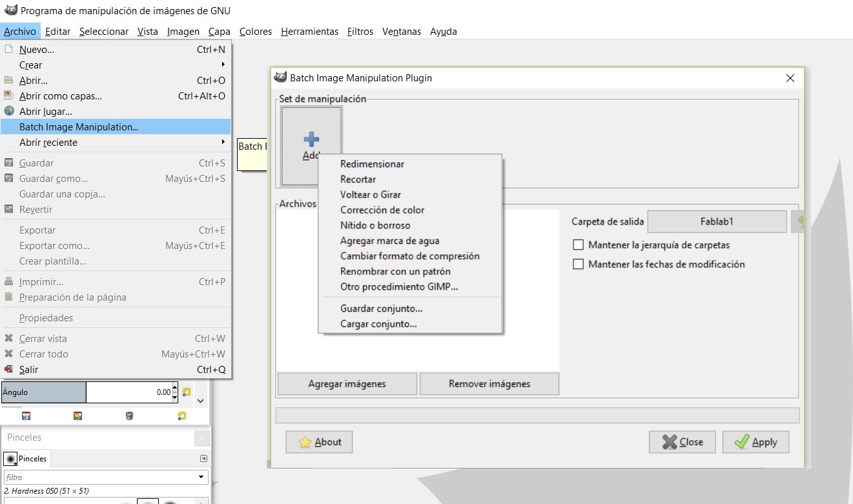This screenshot has width=853, height=504.
Task: Choose Nuevo... from Archivo menu
Action: (116, 49)
